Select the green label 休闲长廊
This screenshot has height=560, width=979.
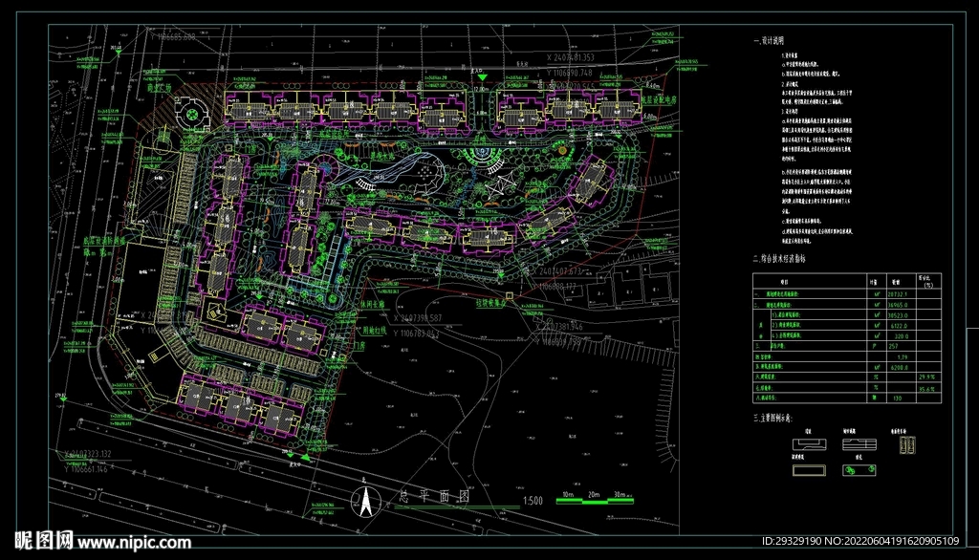coord(373,305)
